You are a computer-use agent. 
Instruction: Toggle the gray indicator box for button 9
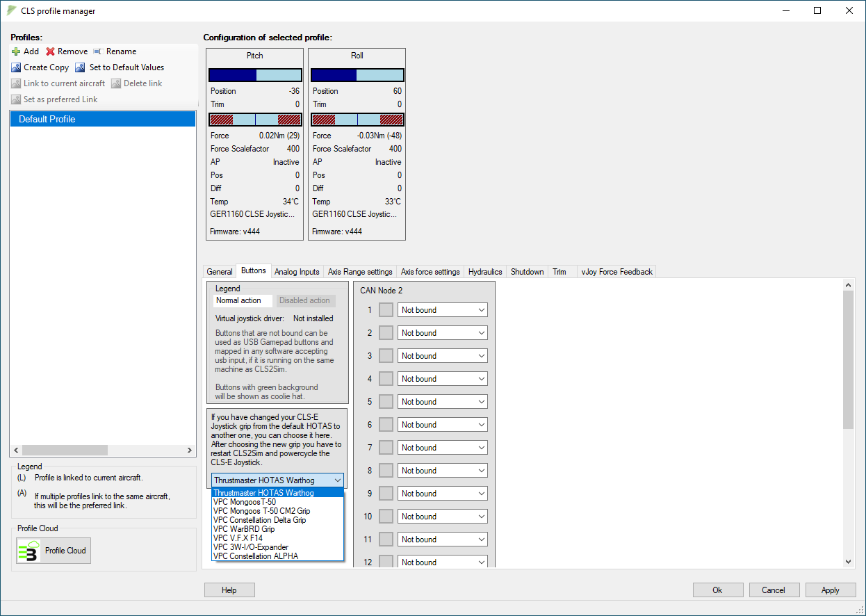coord(386,494)
